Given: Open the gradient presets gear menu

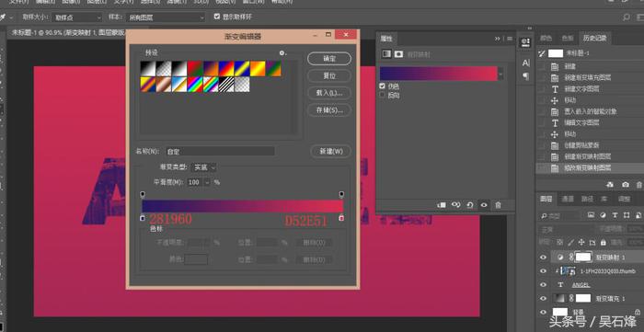Looking at the screenshot, I should coord(282,53).
